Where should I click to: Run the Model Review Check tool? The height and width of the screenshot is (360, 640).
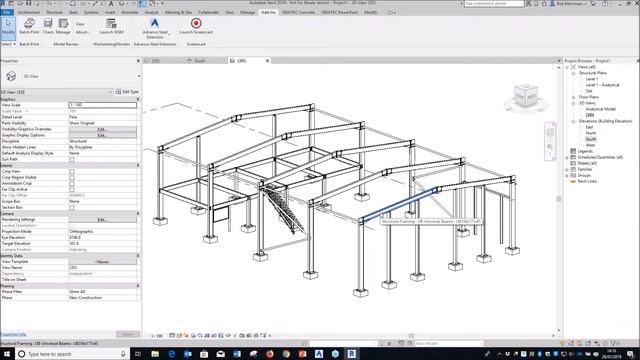[x=48, y=25]
